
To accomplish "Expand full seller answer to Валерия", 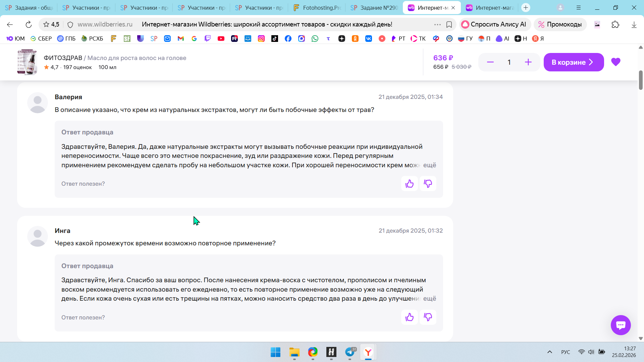I will coord(429,165).
